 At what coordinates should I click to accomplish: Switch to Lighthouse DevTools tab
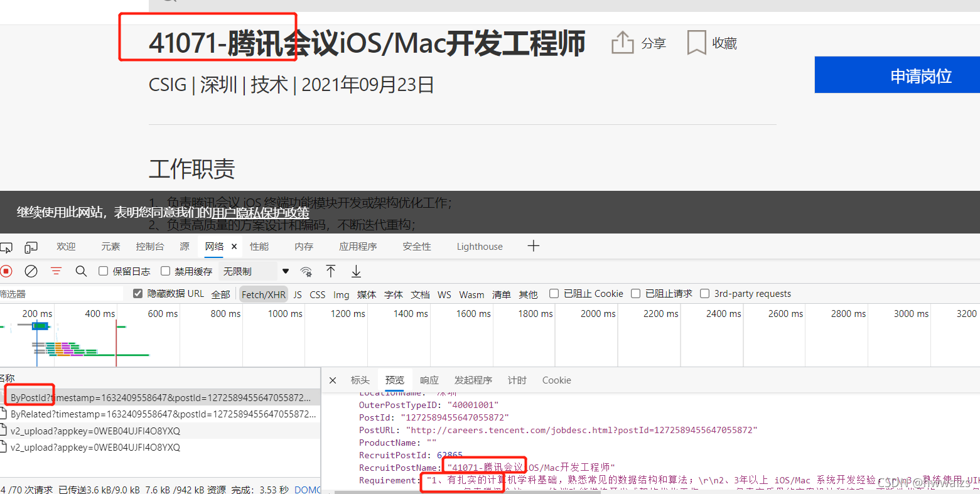pyautogui.click(x=480, y=247)
